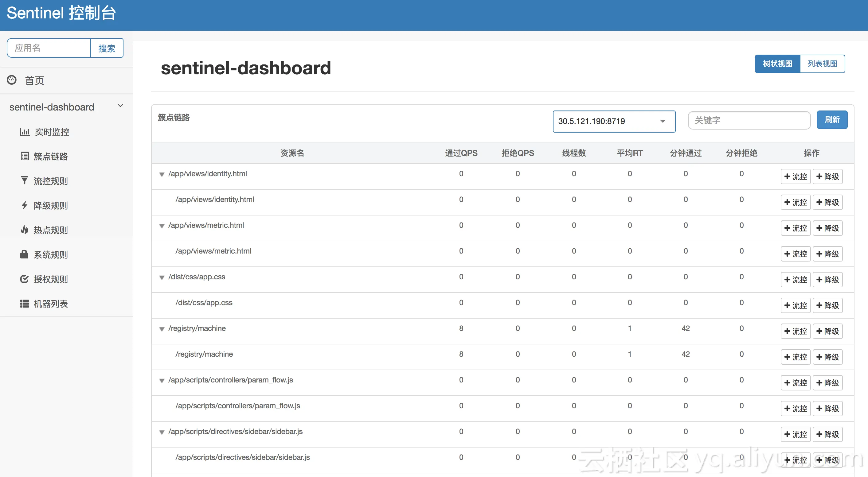The width and height of the screenshot is (868, 477).
Task: Collapse the /dist/css/app.css tree node
Action: [x=162, y=278]
